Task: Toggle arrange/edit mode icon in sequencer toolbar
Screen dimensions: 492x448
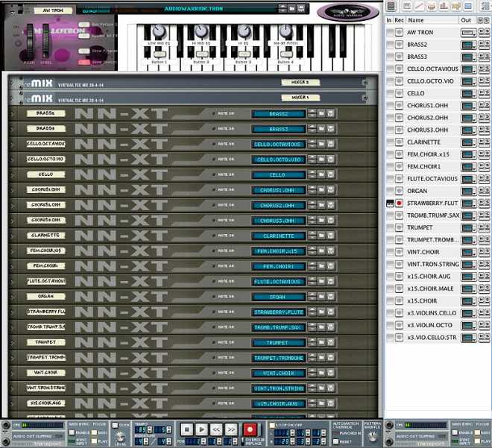Action: tap(391, 6)
